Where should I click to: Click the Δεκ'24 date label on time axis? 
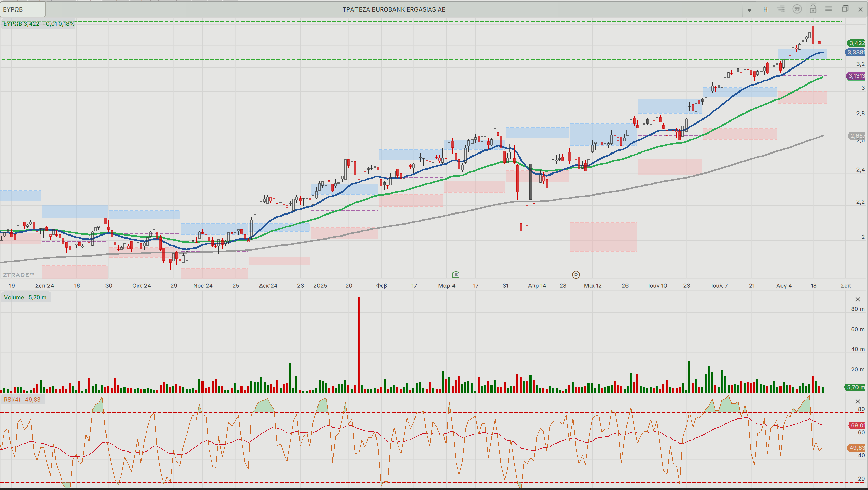pyautogui.click(x=268, y=286)
